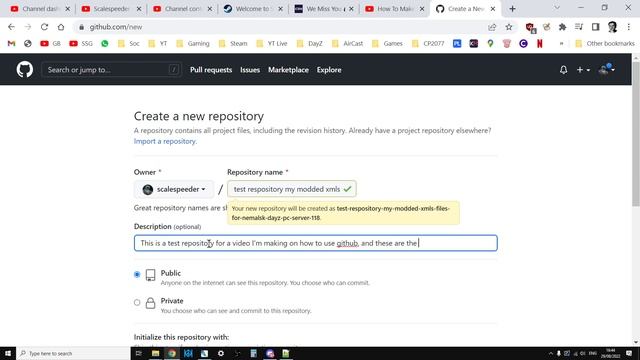The image size is (640, 360).
Task: Open the Gmail bookmark
Action: pyautogui.click(x=11, y=43)
